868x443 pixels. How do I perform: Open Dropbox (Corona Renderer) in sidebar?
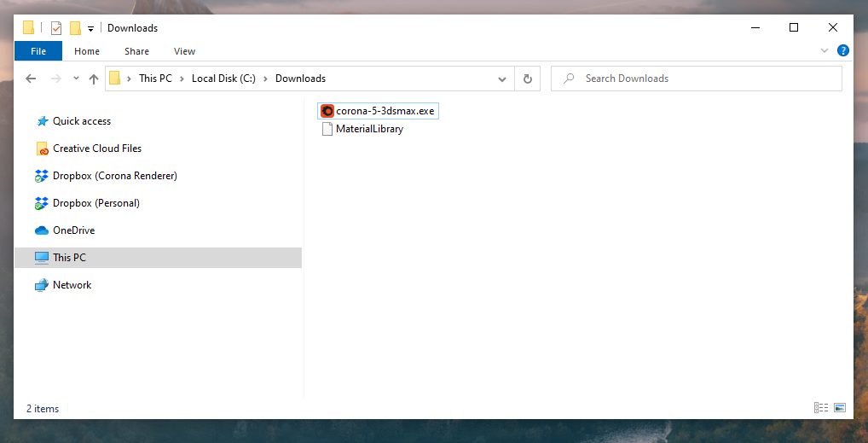[114, 176]
